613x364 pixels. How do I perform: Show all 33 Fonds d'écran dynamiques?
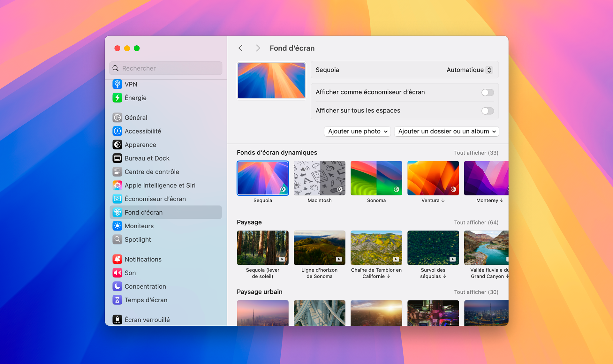476,153
